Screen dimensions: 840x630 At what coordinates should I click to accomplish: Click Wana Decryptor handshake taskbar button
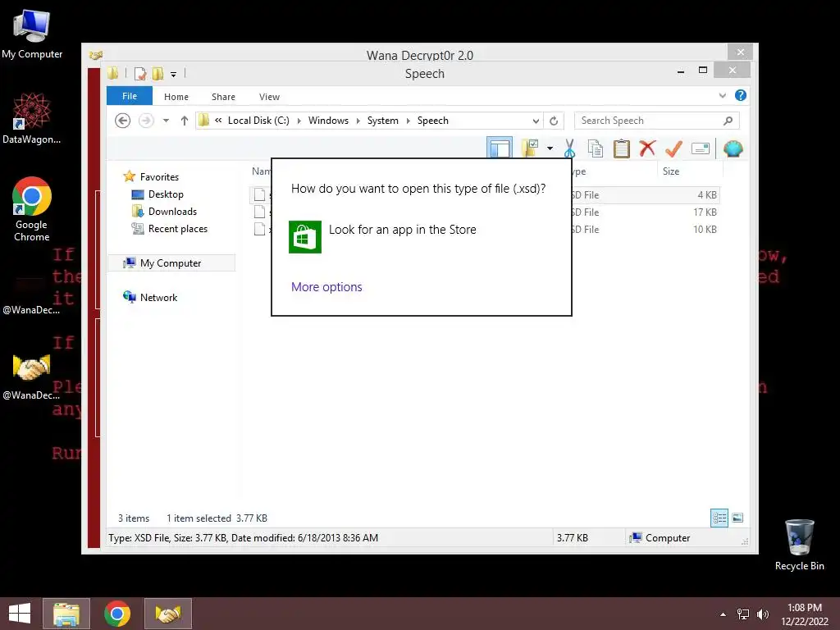click(x=167, y=614)
